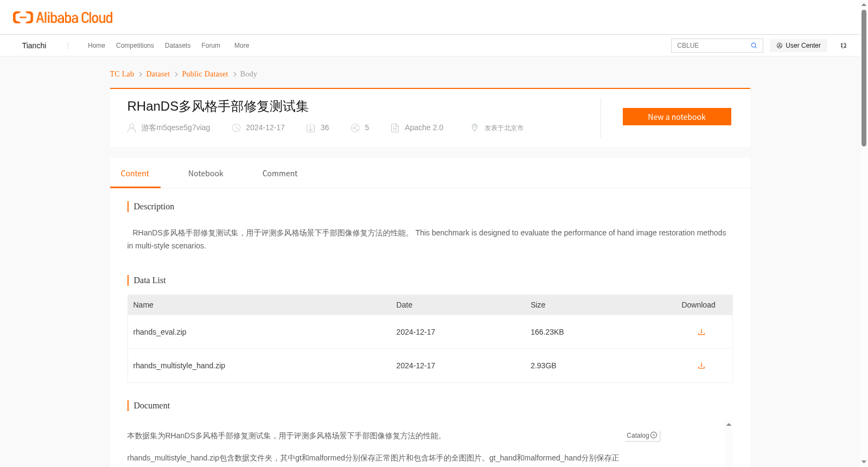Click the Document section heading
Screen dimensions: 868x467
(152, 406)
